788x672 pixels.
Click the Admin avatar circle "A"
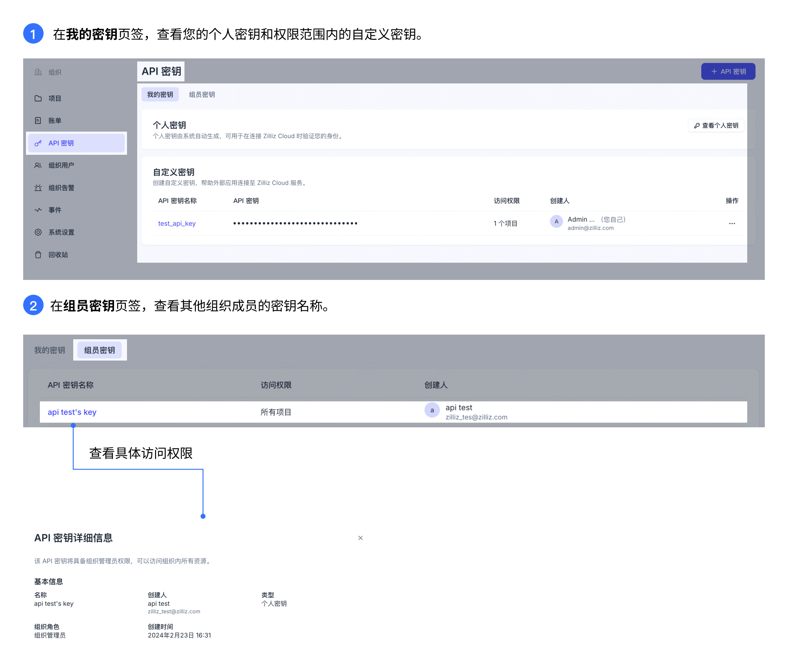[557, 221]
